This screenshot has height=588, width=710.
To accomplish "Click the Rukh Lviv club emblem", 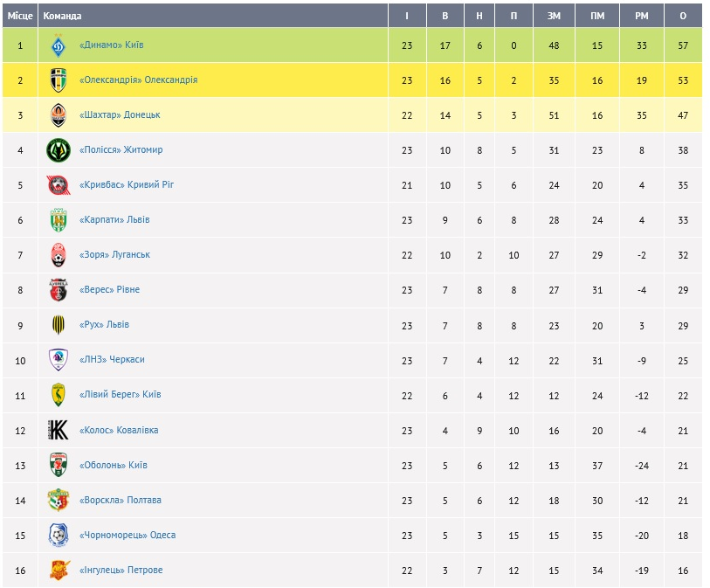I will [59, 325].
